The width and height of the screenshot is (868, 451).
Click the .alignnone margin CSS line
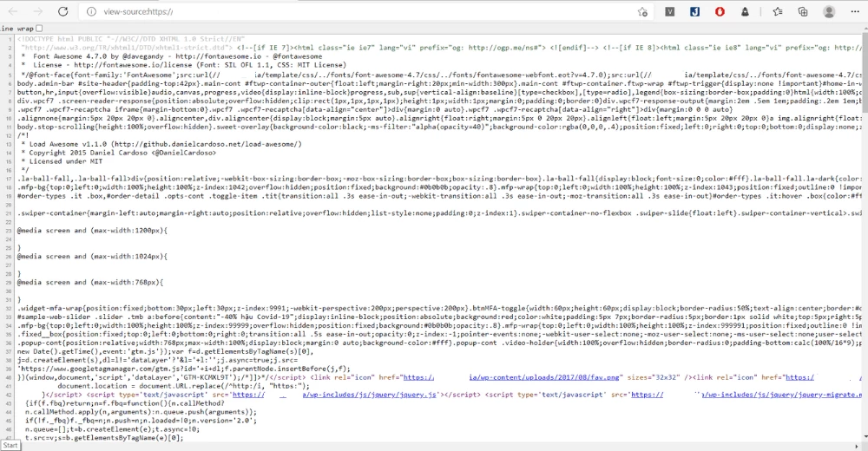(x=439, y=119)
